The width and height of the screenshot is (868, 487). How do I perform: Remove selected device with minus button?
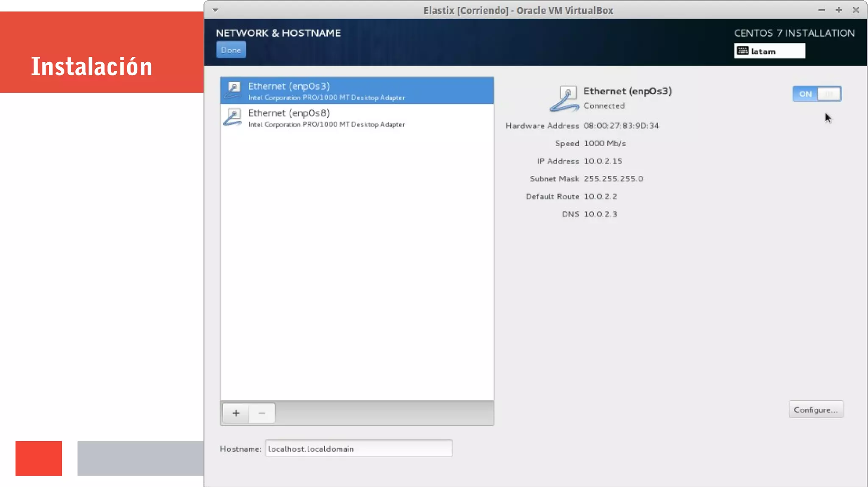(x=262, y=413)
